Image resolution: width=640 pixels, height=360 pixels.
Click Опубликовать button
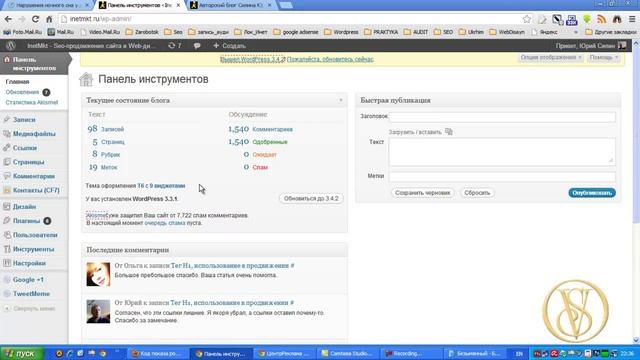592,193
